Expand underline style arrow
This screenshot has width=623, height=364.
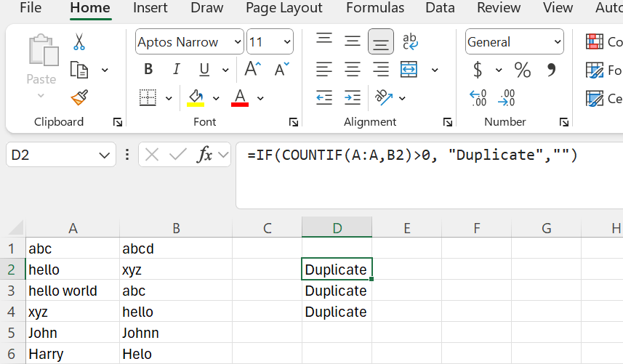click(x=225, y=70)
